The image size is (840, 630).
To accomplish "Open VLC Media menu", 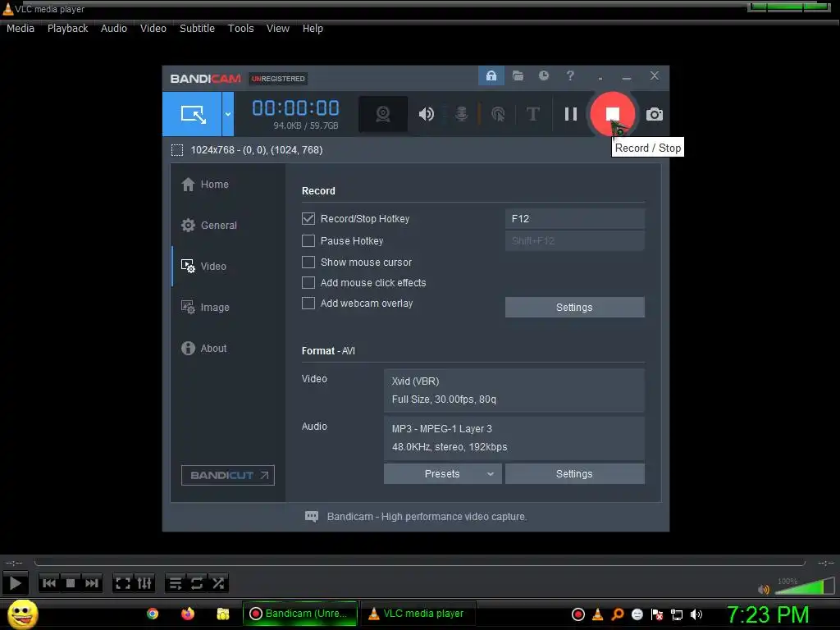I will 21,29.
